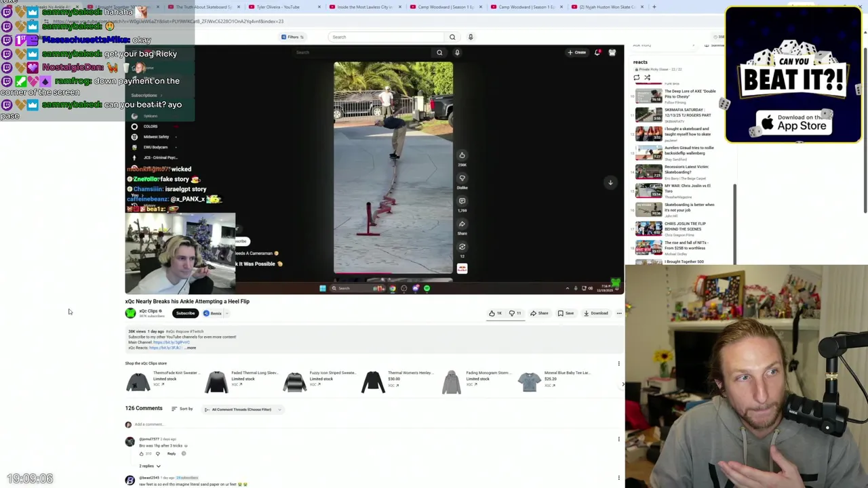Click the top YouTube search box
Viewport: 868px width, 488px height.
click(x=387, y=37)
